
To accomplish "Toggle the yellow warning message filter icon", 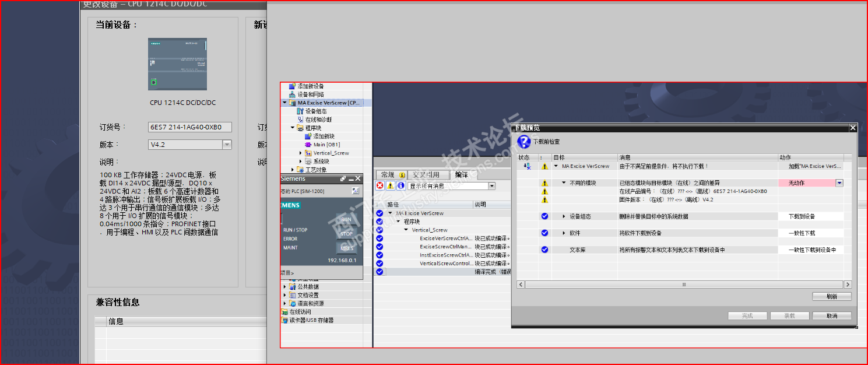I will [x=391, y=186].
